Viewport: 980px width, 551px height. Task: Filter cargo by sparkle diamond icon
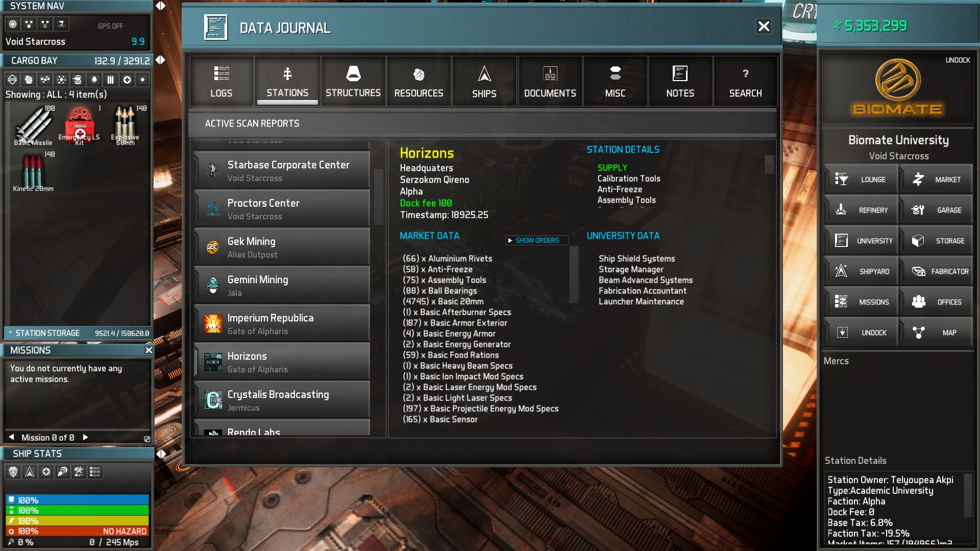[62, 80]
